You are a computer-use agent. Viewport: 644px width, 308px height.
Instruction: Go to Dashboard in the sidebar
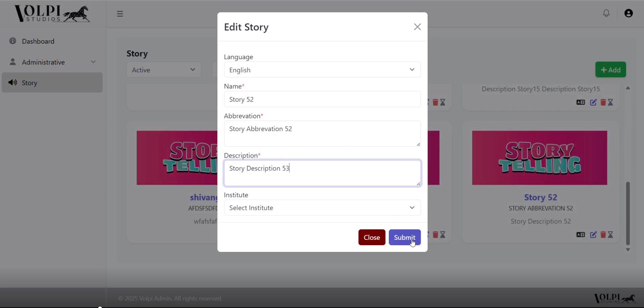click(38, 41)
